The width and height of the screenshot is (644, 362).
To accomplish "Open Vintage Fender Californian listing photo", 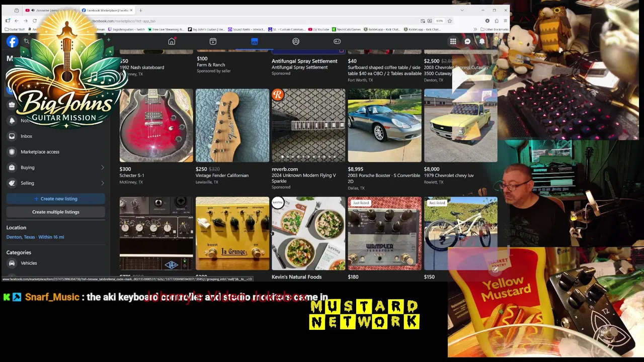I will [x=232, y=126].
